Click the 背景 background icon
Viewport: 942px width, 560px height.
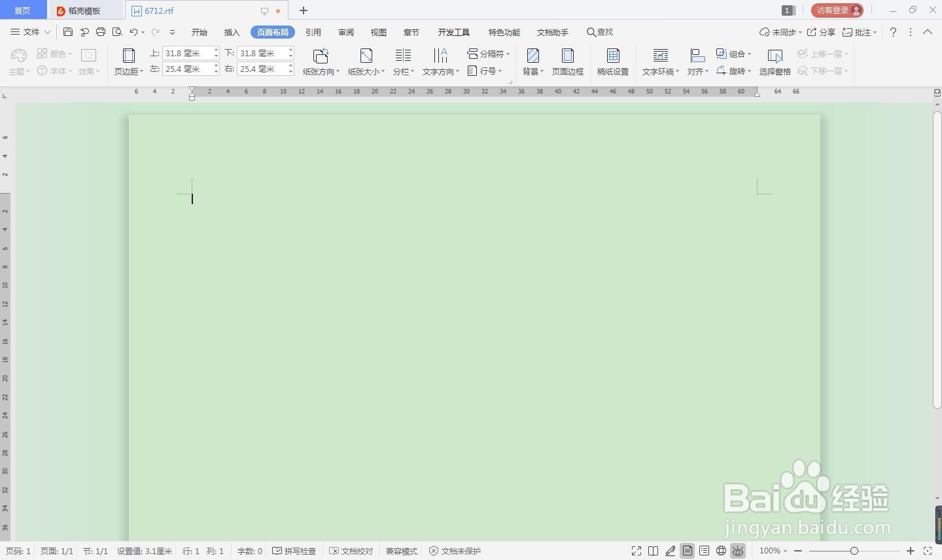pos(533,56)
